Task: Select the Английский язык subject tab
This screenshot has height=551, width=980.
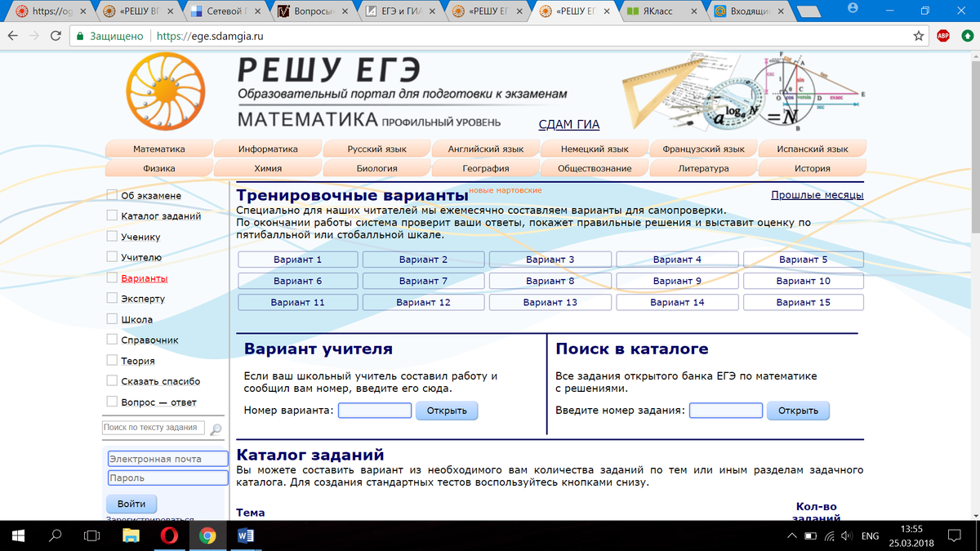Action: coord(486,149)
